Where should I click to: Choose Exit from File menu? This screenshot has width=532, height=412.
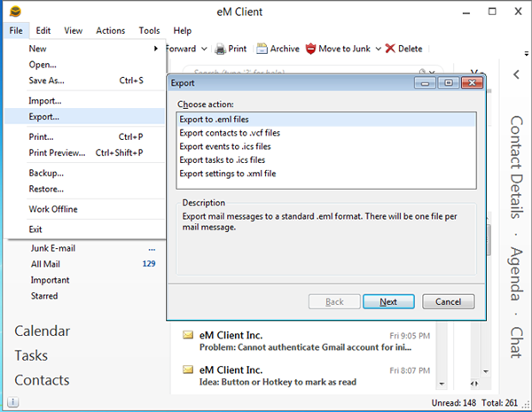point(85,229)
